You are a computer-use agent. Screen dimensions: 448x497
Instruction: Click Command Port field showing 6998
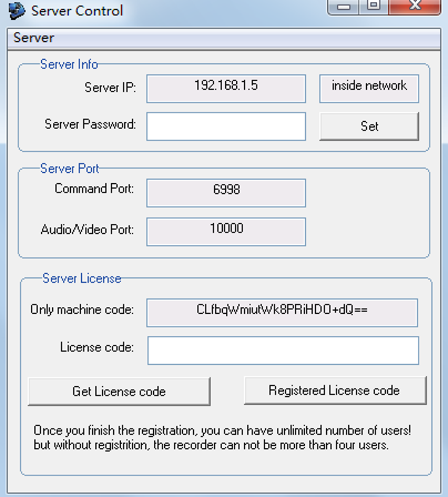click(226, 193)
